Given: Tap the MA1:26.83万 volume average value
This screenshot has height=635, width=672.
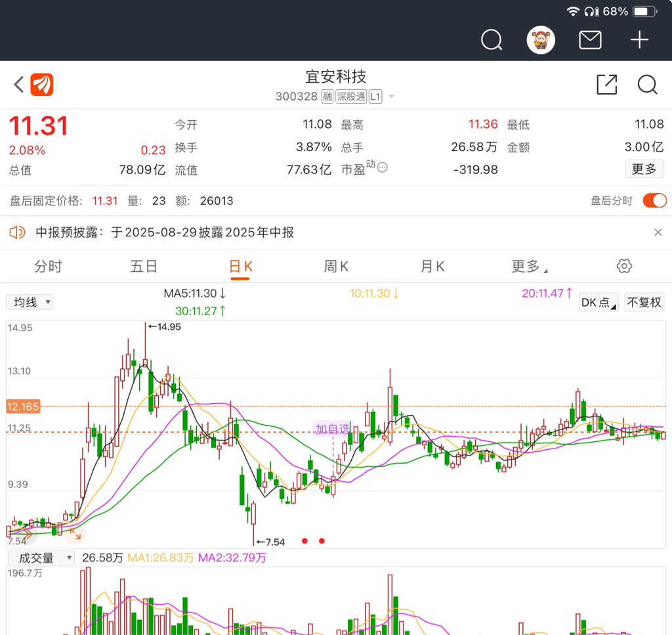Looking at the screenshot, I should point(161,558).
